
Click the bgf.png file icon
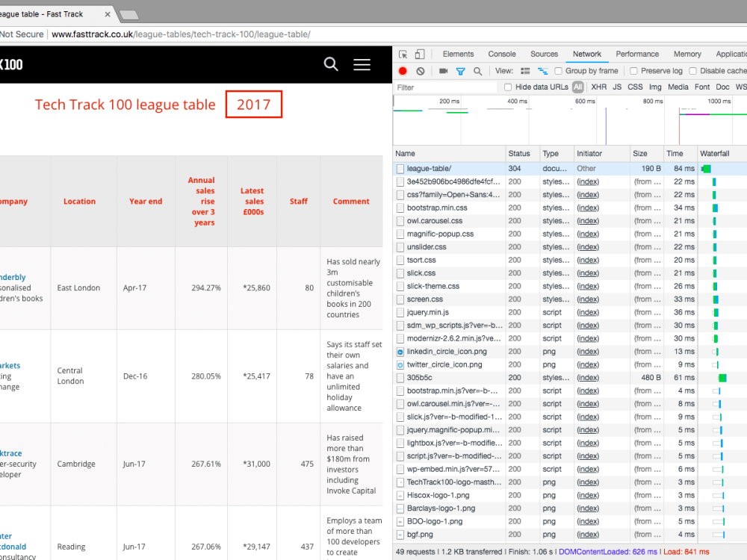[x=400, y=535]
